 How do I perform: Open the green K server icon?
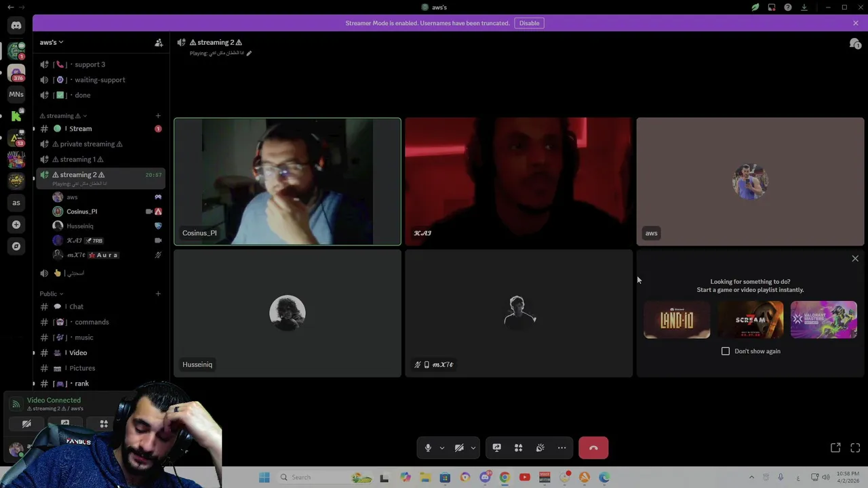point(16,116)
